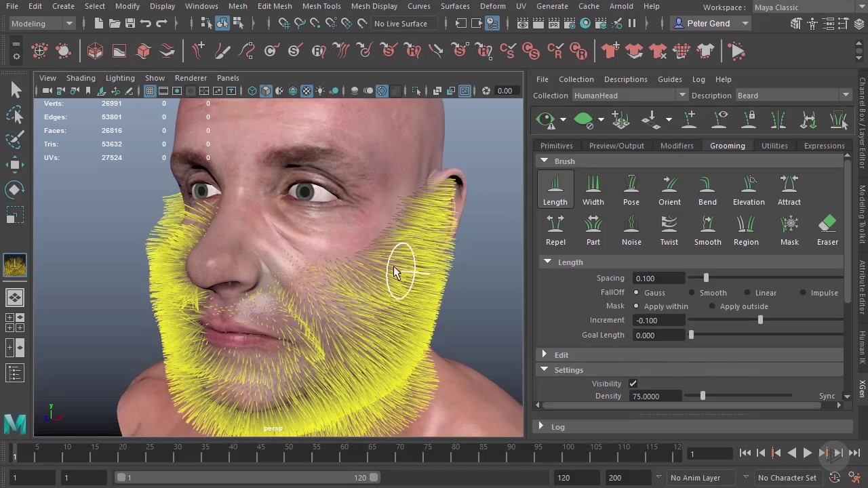Open the Deform menu
This screenshot has height=488, width=868.
coord(492,6)
